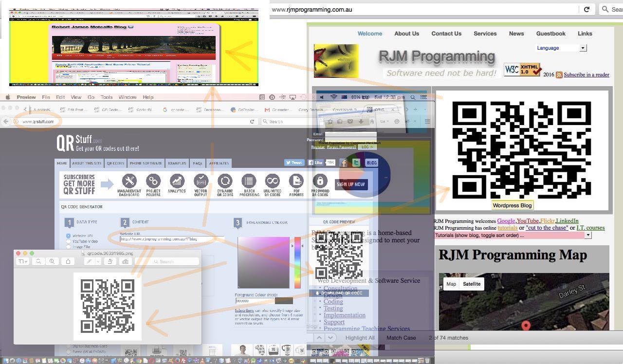
Task: Click the Tweet share button
Action: coord(294,163)
